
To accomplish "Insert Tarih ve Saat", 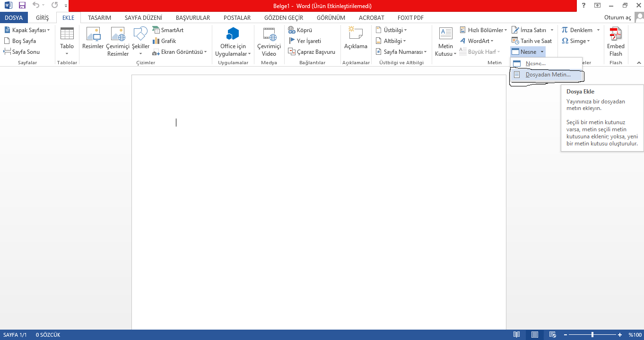I will (x=532, y=41).
